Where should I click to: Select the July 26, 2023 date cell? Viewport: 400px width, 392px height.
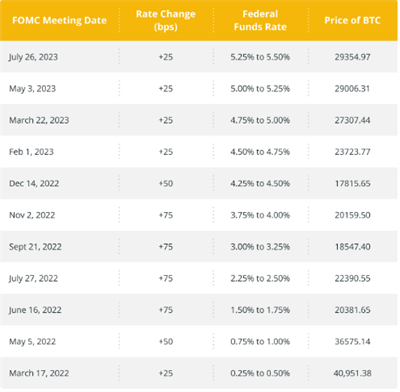[x=33, y=57]
